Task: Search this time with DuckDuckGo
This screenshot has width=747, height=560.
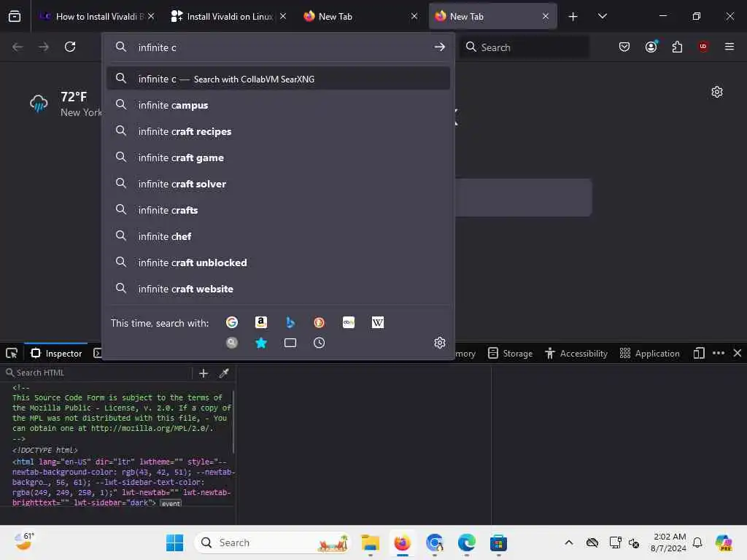Action: [320, 322]
